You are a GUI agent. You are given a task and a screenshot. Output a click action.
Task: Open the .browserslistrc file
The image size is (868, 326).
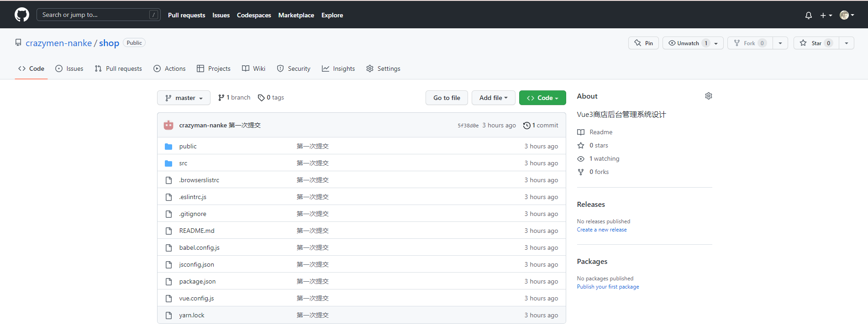coord(199,180)
